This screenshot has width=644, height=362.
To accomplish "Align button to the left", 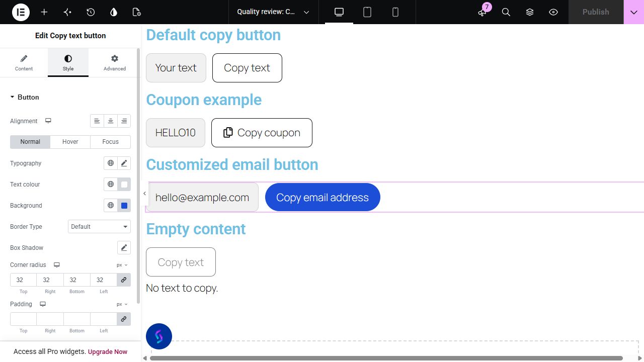I will click(97, 121).
